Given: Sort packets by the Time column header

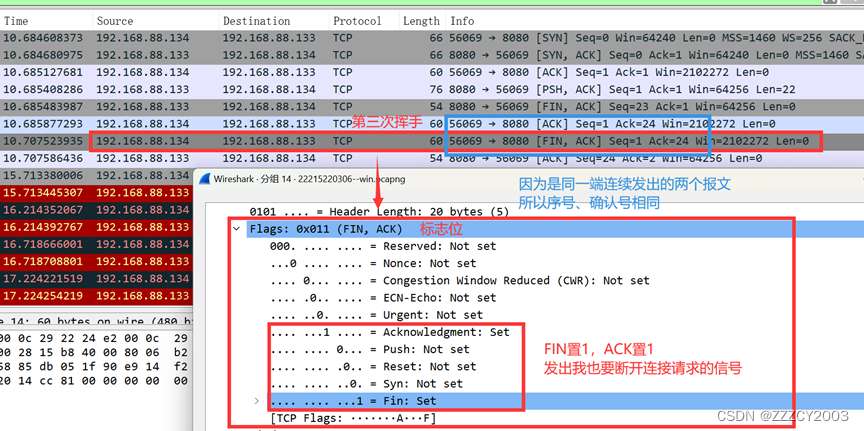Looking at the screenshot, I should point(17,21).
